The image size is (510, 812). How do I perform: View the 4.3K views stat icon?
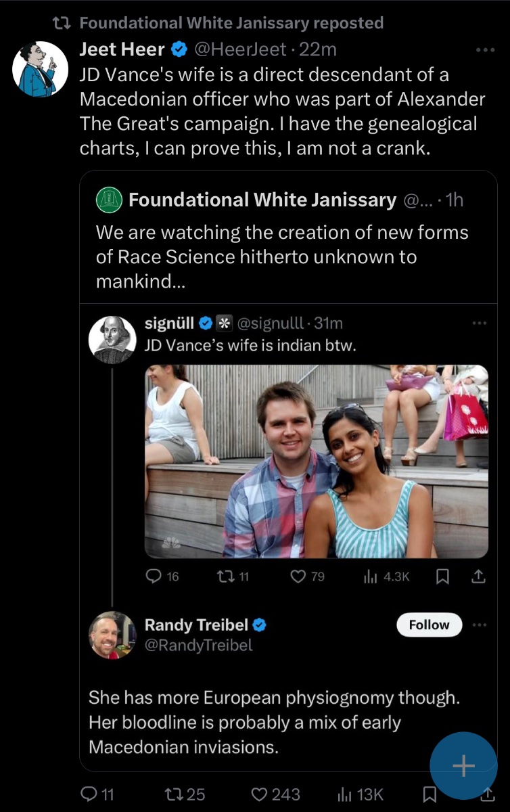pos(371,577)
